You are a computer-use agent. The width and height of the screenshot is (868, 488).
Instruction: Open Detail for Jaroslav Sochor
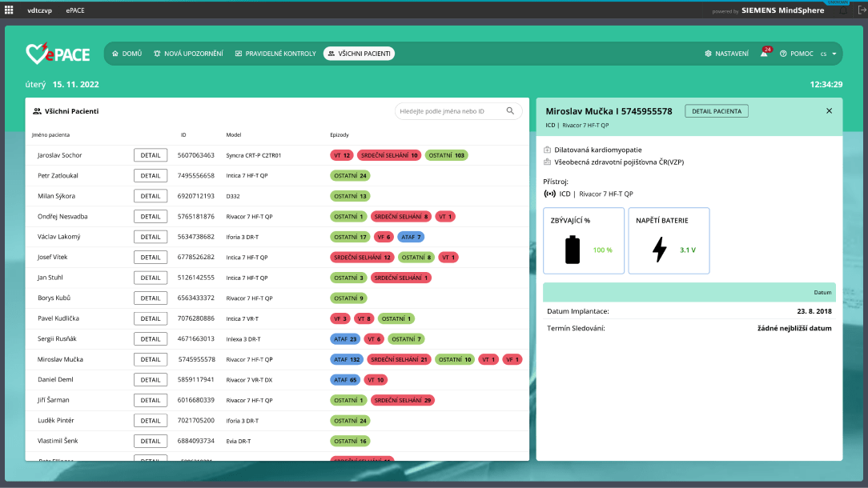[151, 155]
